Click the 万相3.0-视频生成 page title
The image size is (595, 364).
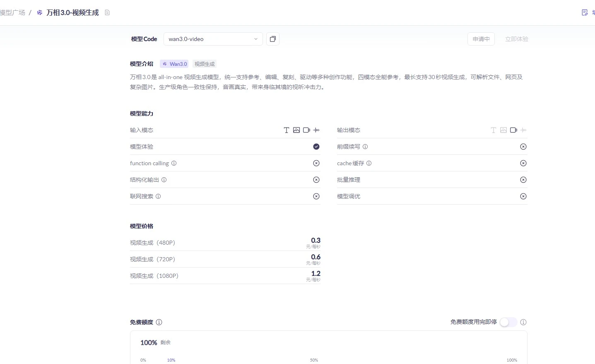72,12
